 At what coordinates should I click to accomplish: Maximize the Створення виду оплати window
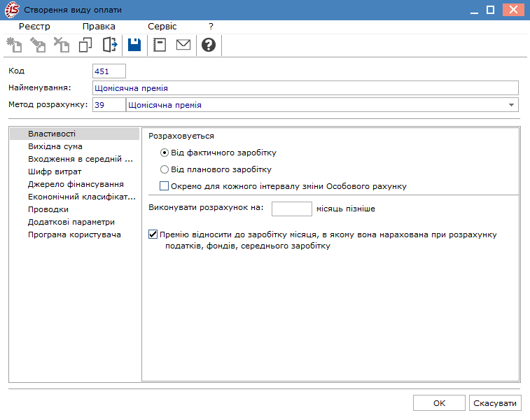click(x=491, y=10)
